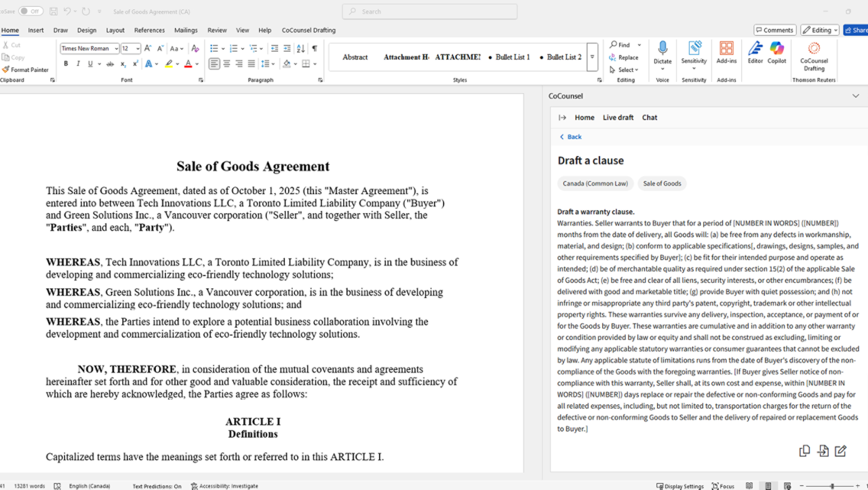Toggle show paragraph marks
Image resolution: width=868 pixels, height=490 pixels.
coord(315,48)
